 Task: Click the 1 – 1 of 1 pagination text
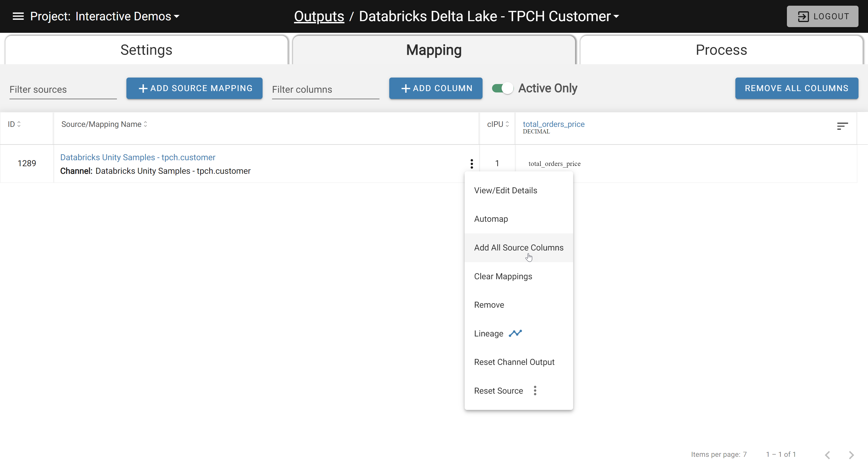781,454
